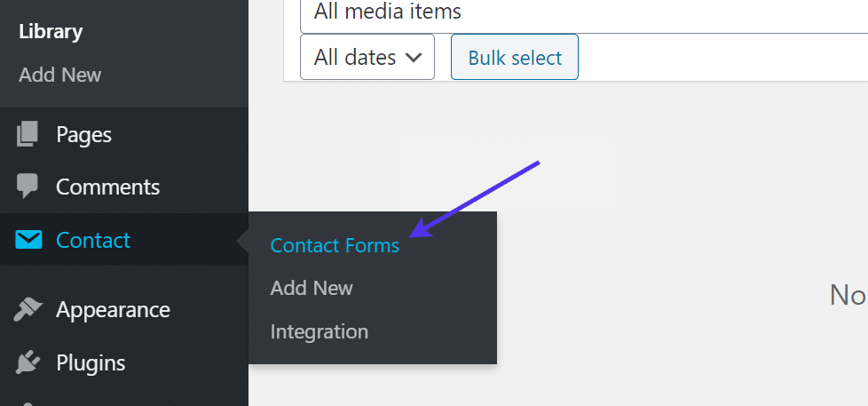Select Add New in Contact submenu
The image size is (868, 406).
[312, 288]
